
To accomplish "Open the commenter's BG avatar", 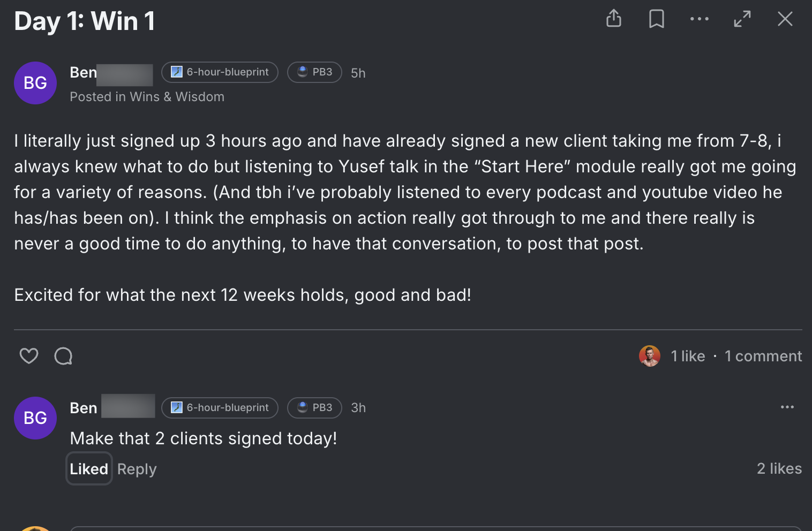I will 35,418.
